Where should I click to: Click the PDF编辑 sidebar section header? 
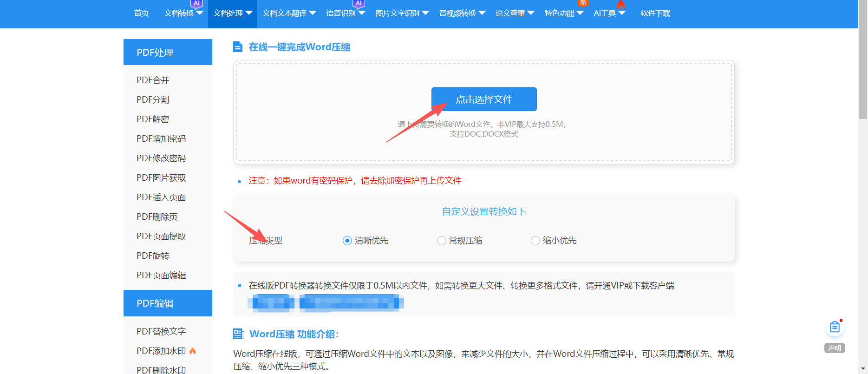(168, 303)
